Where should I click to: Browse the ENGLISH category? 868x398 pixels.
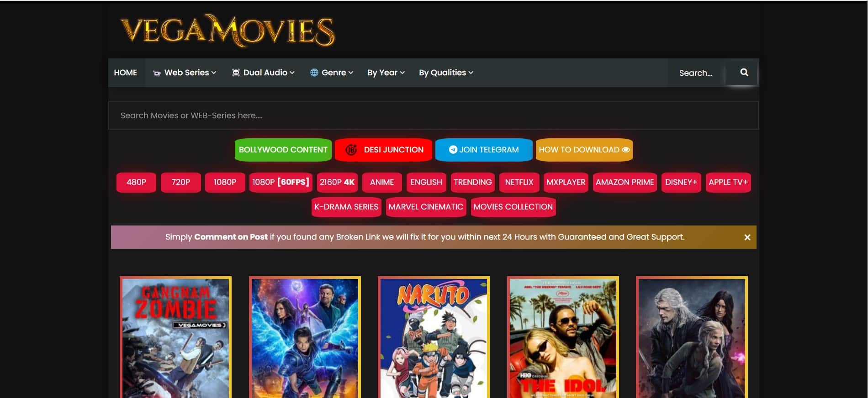(x=426, y=182)
